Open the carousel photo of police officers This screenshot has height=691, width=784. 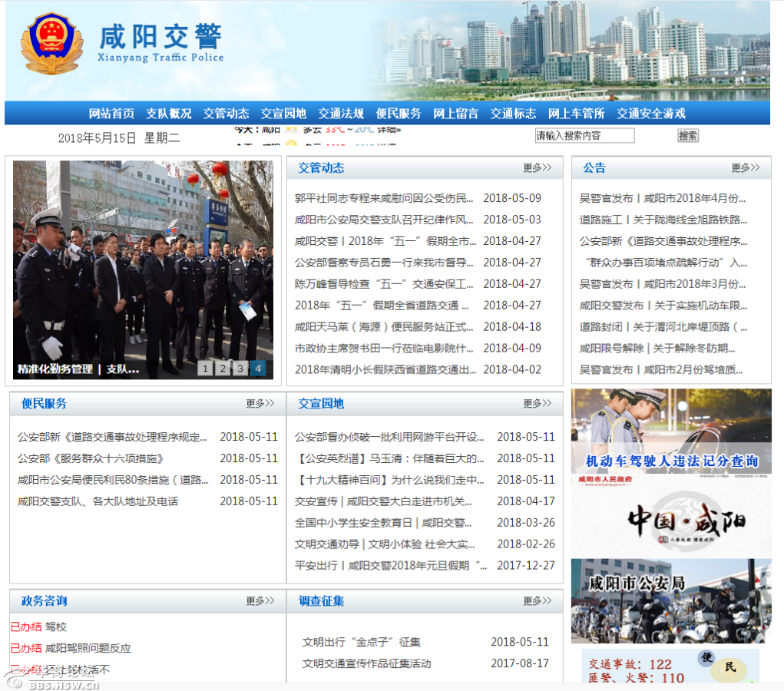(143, 269)
